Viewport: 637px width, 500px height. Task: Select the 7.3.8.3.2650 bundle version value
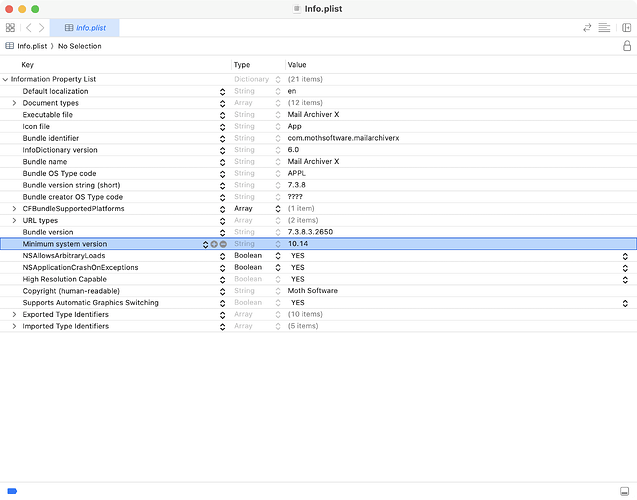coord(310,232)
